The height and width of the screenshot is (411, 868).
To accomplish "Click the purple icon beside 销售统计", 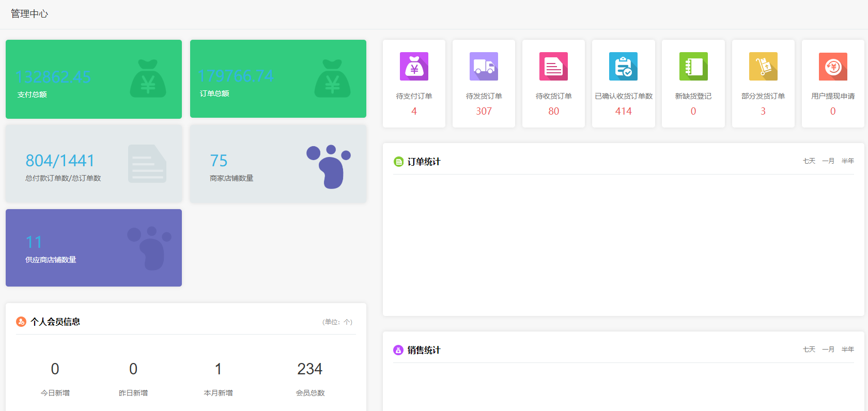I will [398, 350].
